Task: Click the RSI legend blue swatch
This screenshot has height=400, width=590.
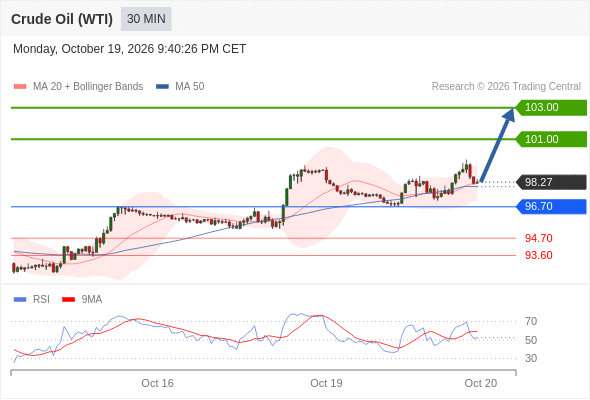Action: [20, 300]
